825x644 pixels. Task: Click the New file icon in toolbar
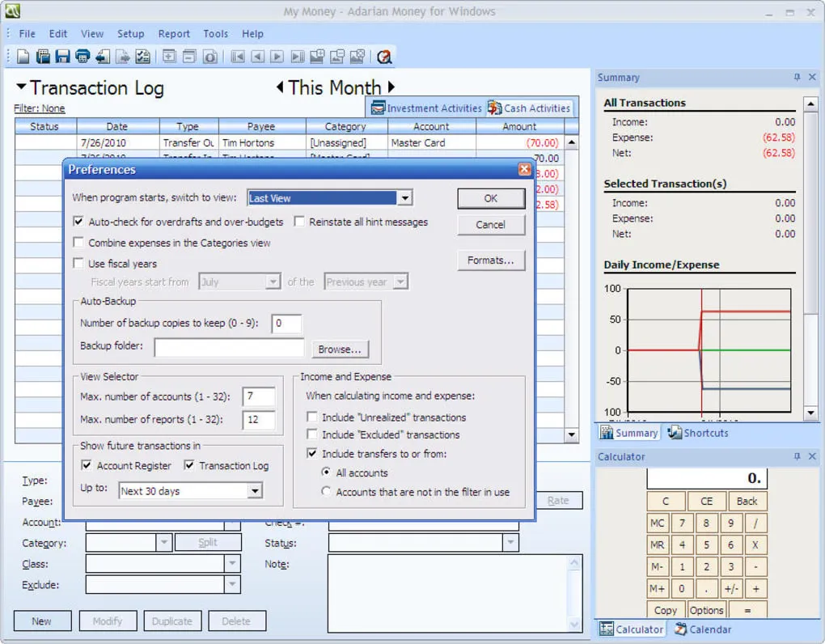click(23, 57)
